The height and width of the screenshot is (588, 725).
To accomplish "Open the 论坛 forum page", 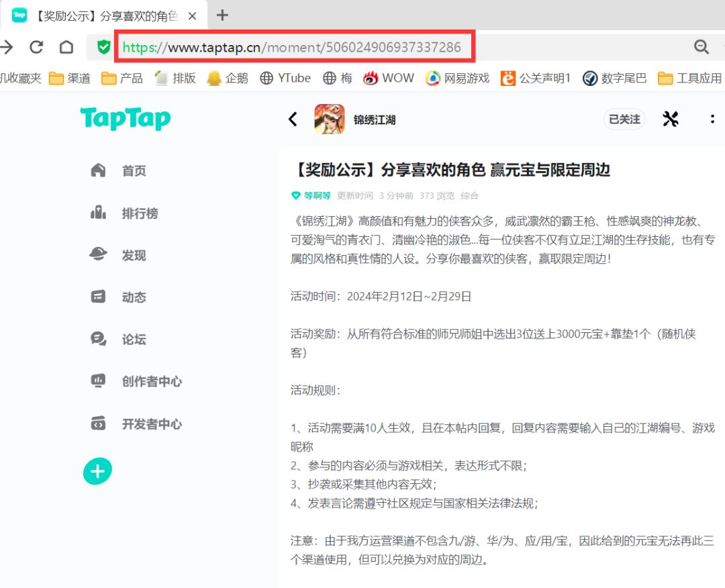I will click(118, 339).
